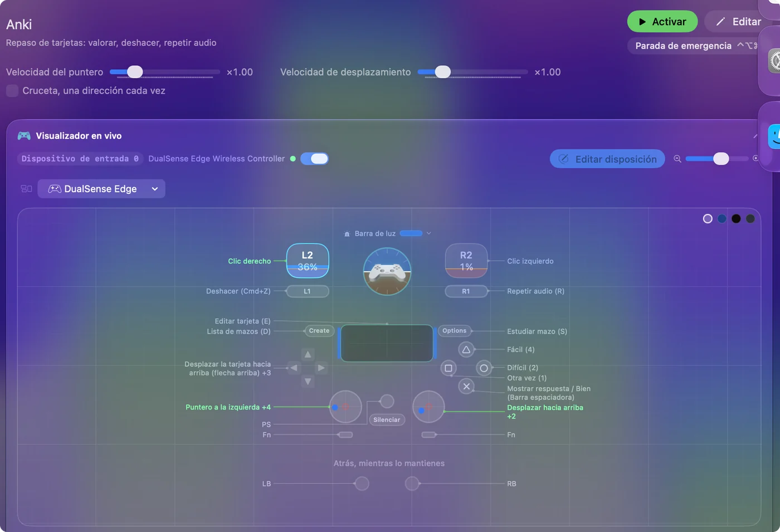780x532 pixels.
Task: Select the D-pad down arrow
Action: point(308,381)
